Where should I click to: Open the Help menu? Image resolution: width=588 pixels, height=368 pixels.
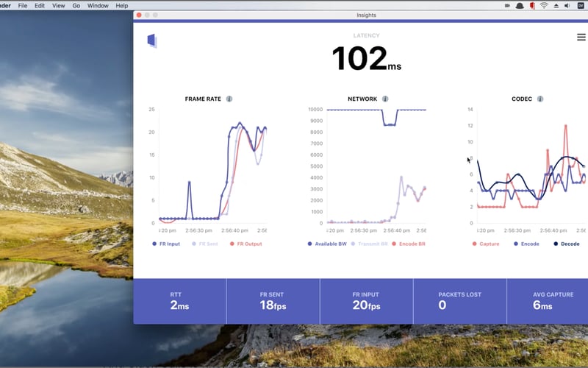pyautogui.click(x=122, y=6)
